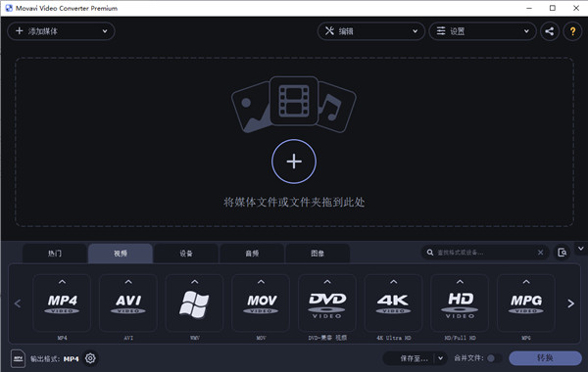The image size is (588, 372).
Task: Expand MPG presets with chevron
Action: click(526, 282)
